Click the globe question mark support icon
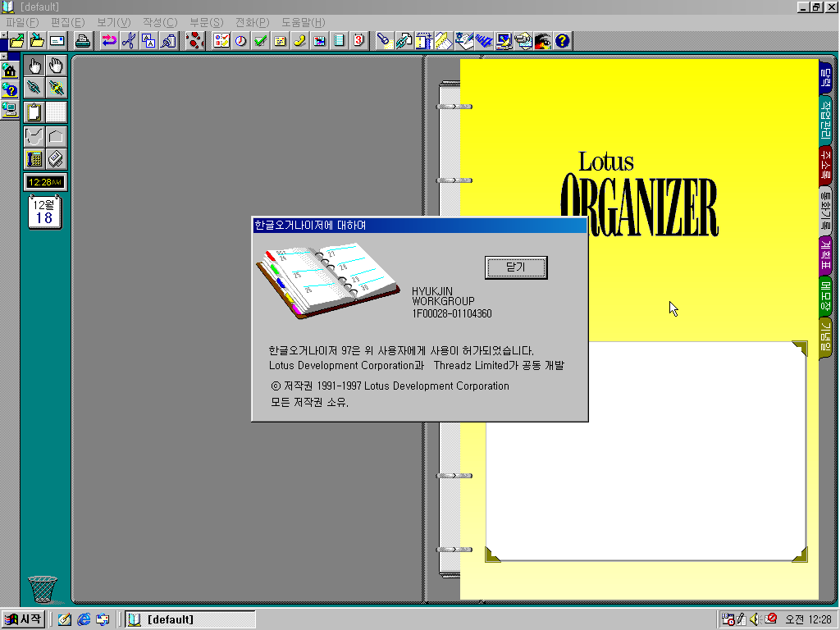The width and height of the screenshot is (840, 630). (10, 90)
